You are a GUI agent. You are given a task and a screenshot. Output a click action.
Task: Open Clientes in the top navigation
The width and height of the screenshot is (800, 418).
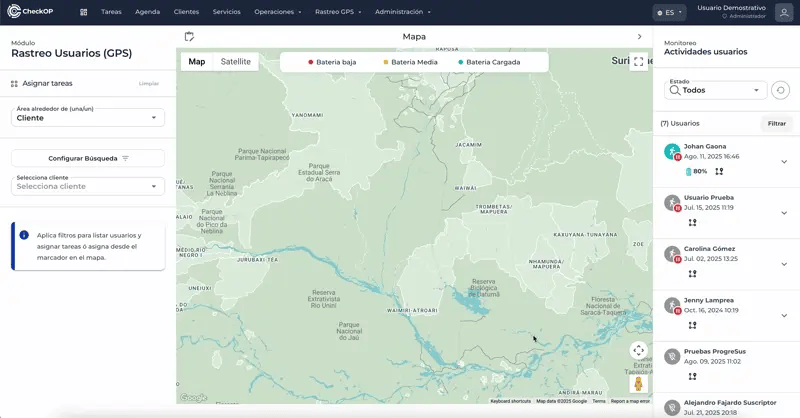coord(186,12)
